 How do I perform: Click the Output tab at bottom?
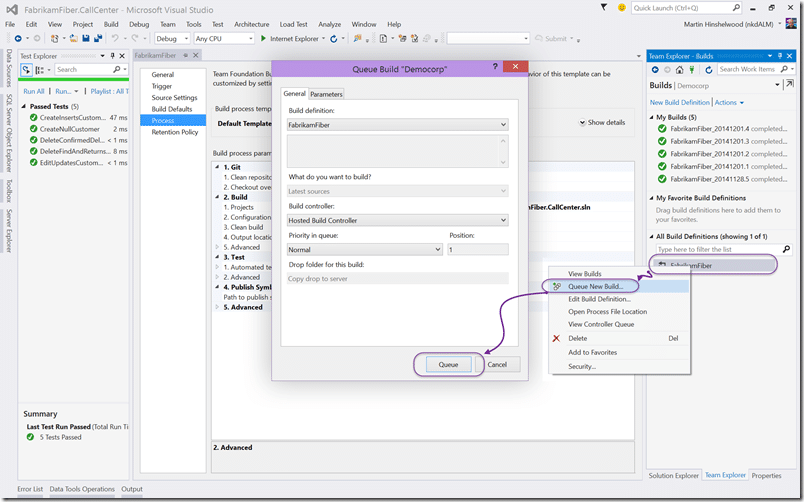(x=132, y=489)
